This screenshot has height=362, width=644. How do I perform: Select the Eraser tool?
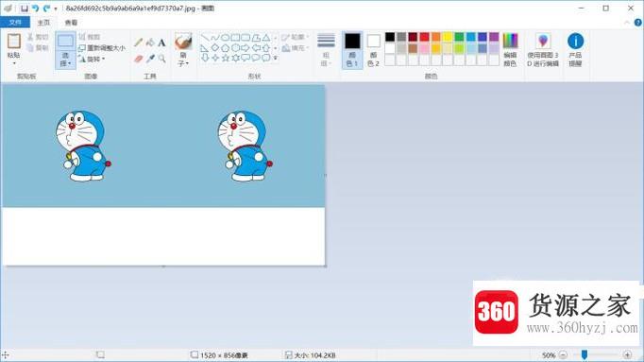pos(139,59)
